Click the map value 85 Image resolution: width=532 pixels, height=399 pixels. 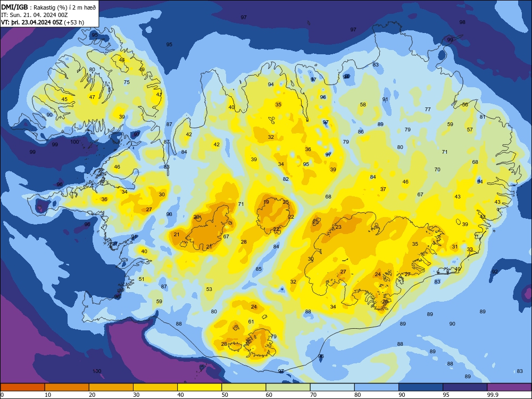click(x=259, y=269)
